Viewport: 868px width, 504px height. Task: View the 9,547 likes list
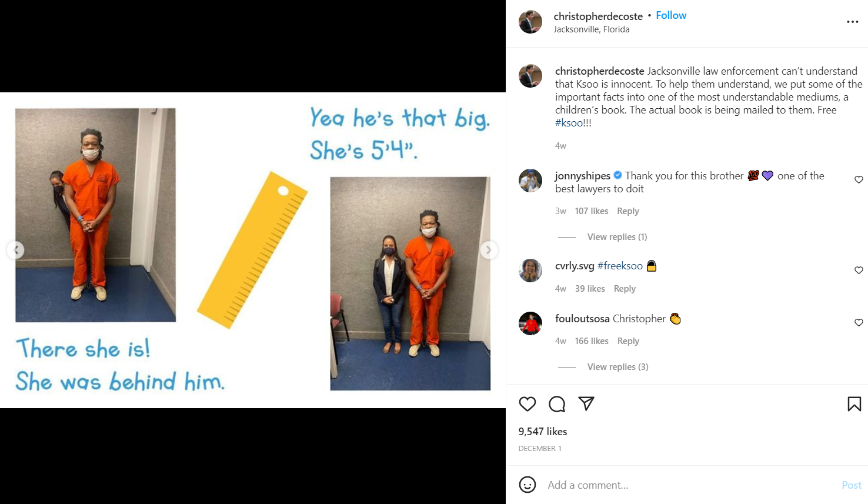(x=543, y=432)
